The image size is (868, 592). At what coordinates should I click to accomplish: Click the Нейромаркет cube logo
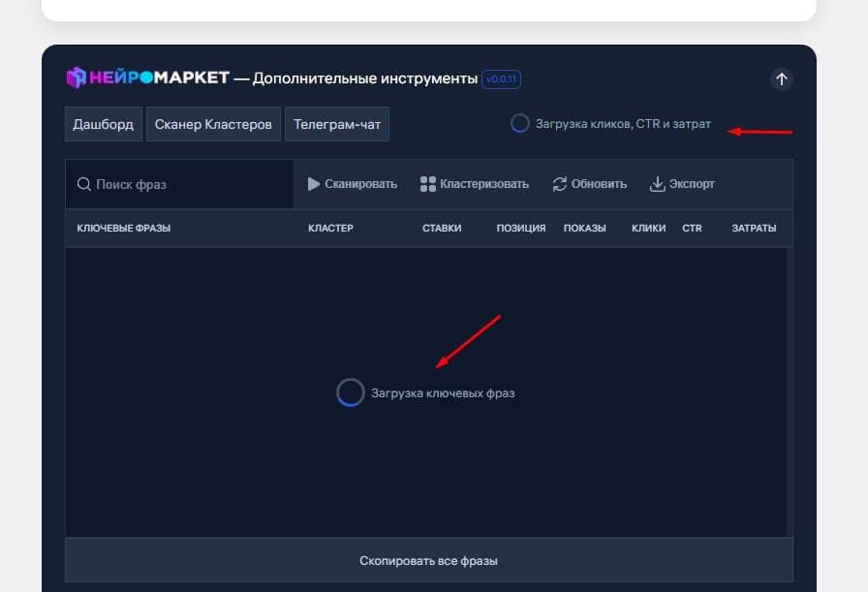point(76,78)
